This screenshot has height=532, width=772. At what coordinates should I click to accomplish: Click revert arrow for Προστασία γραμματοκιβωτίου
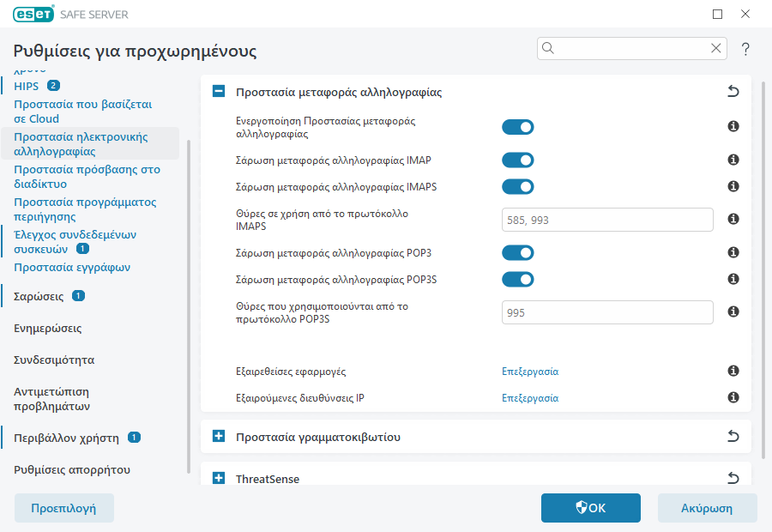(x=733, y=437)
